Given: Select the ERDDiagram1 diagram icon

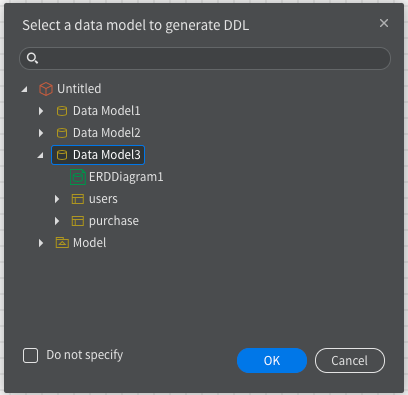Looking at the screenshot, I should pyautogui.click(x=78, y=177).
